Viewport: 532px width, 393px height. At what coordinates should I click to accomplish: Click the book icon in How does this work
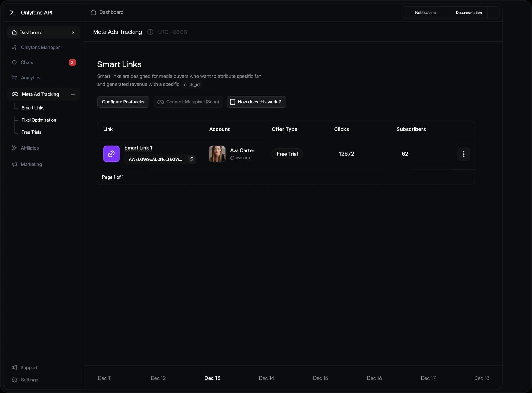(x=233, y=102)
